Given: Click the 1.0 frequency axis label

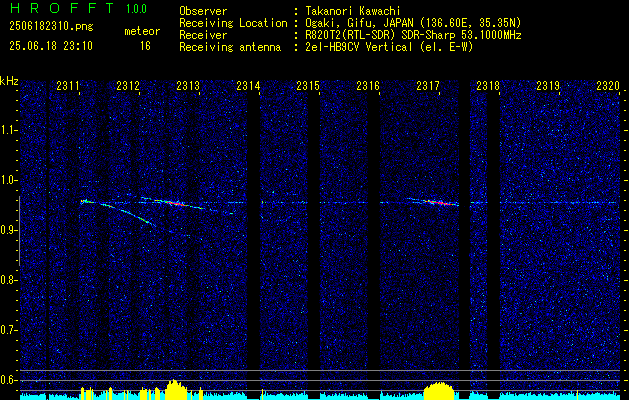Looking at the screenshot, I should [x=9, y=180].
